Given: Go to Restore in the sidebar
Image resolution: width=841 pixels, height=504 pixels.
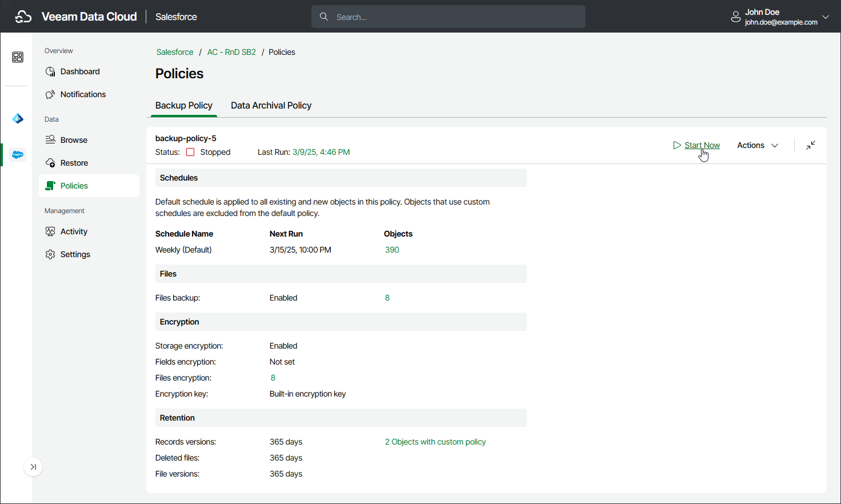Looking at the screenshot, I should (89, 163).
